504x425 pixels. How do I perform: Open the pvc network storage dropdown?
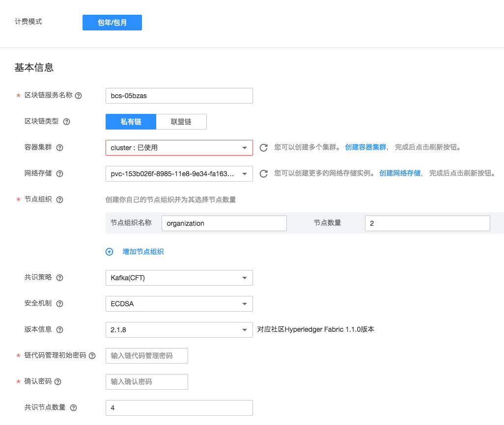click(x=179, y=174)
